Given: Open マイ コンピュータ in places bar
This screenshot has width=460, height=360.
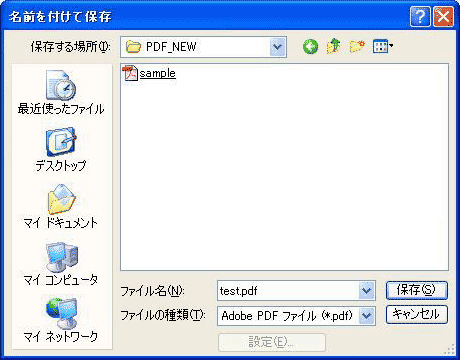Looking at the screenshot, I should (x=61, y=264).
